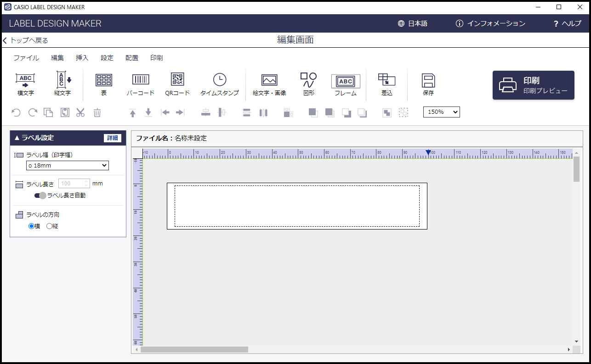Go back via トップへ戻る
591x364 pixels.
coord(26,40)
